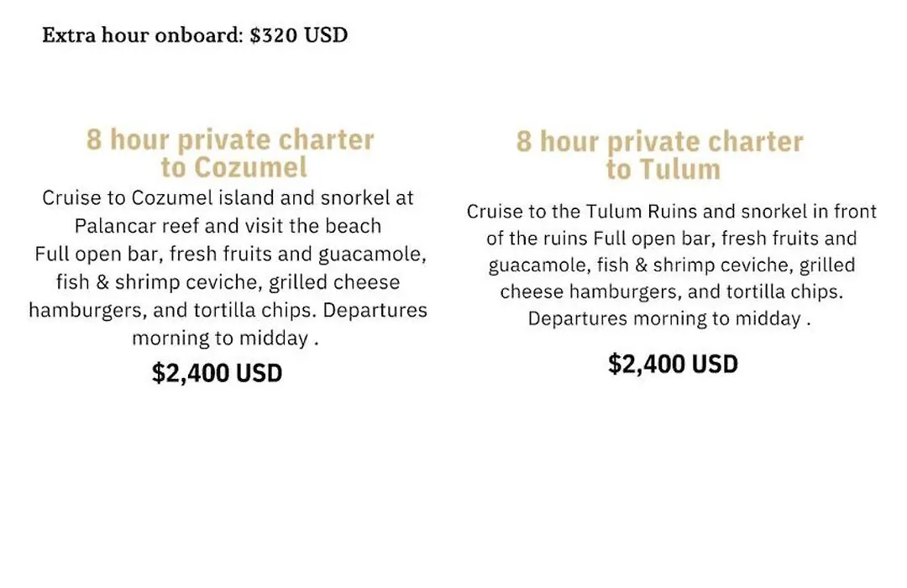Click 'Cruise to Cozumel island and snorkel' line
Viewport: 907px width, 588px height.
click(x=228, y=198)
